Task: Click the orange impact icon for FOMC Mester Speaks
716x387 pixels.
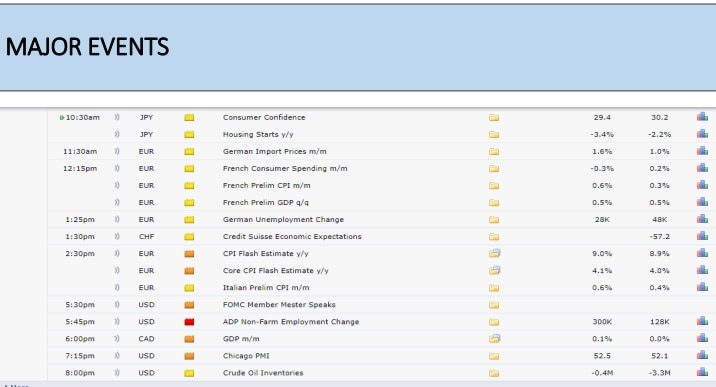Action: tap(189, 305)
